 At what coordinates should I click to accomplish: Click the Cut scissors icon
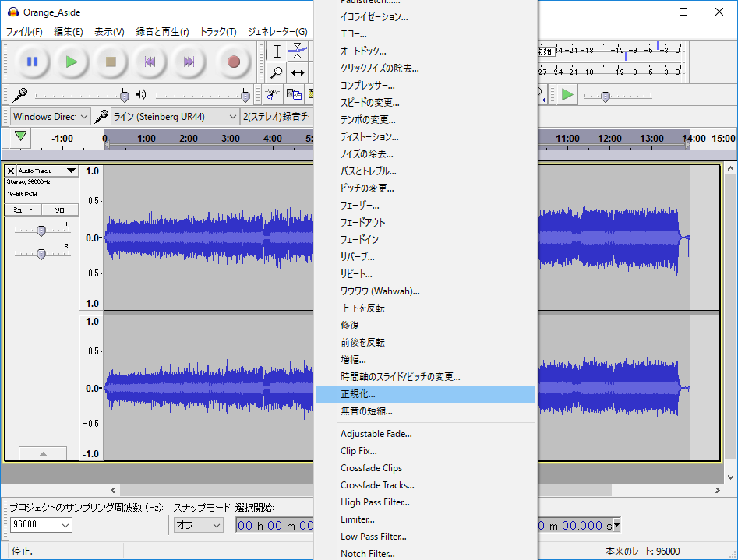tap(271, 94)
